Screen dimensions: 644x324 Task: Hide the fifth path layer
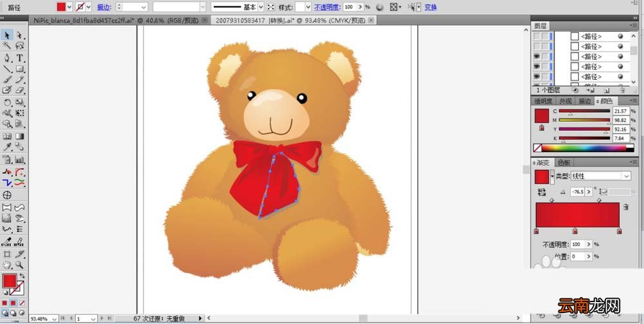pos(536,77)
